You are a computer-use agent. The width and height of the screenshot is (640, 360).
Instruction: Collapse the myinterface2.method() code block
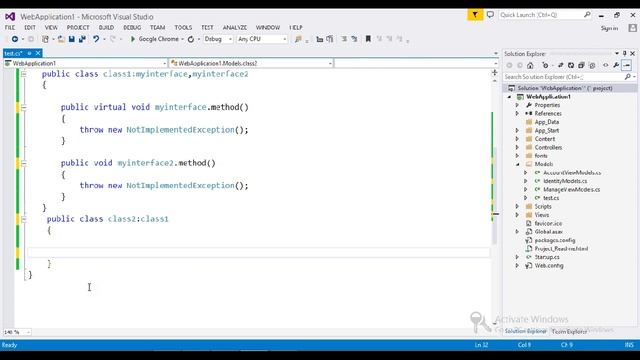24,163
